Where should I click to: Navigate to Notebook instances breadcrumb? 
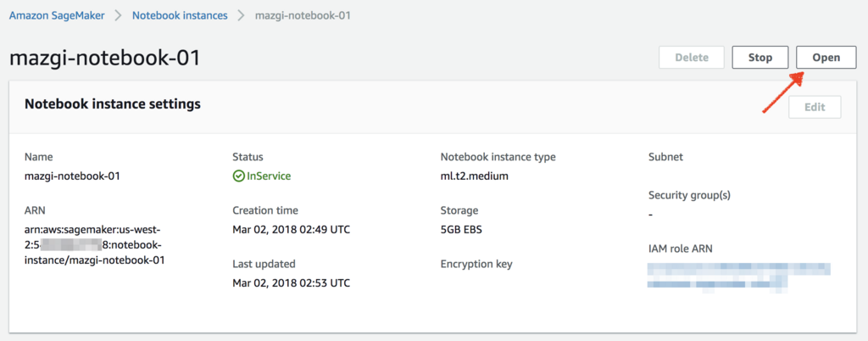point(180,15)
